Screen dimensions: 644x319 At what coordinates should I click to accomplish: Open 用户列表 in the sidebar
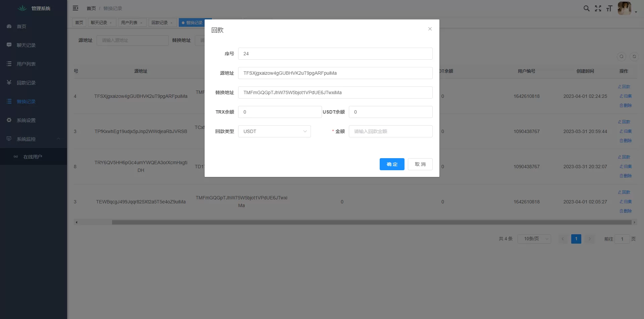[34, 64]
